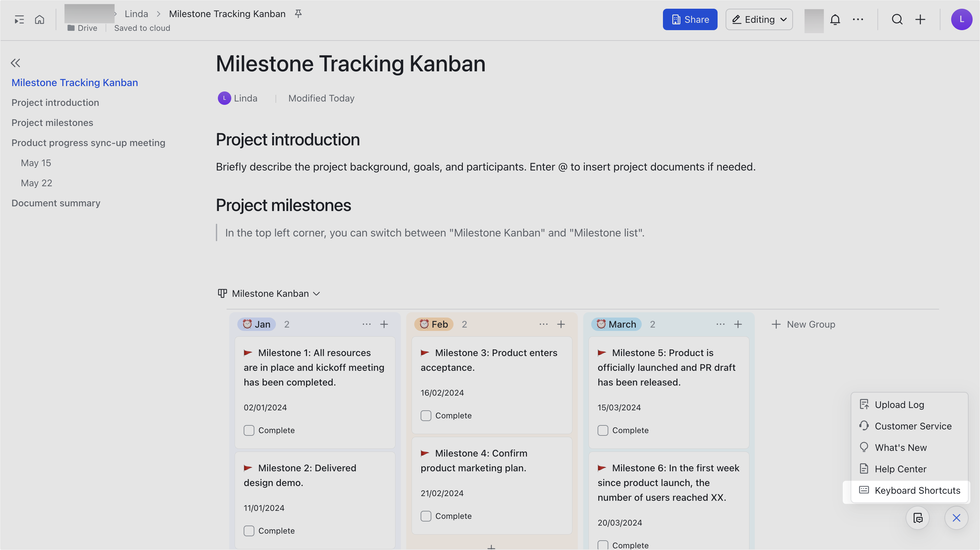
Task: Open Keyboard Shortcuts in the help menu
Action: 909,490
